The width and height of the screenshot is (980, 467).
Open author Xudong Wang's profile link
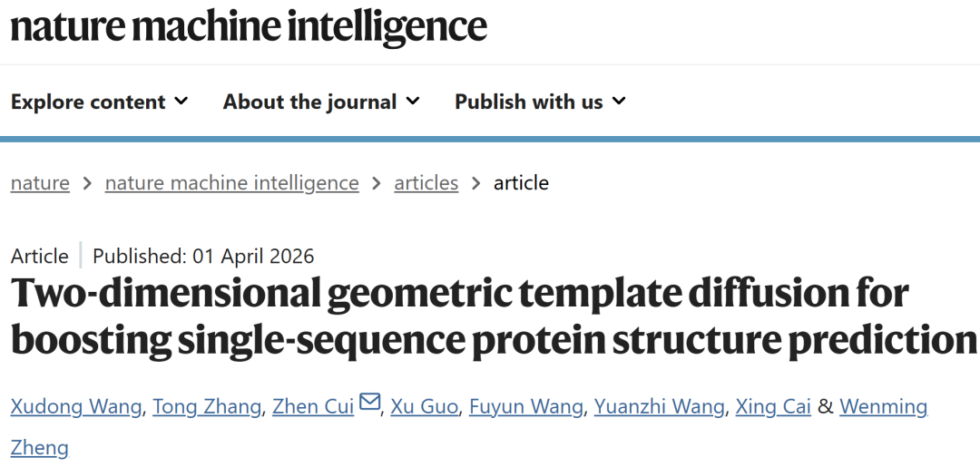click(75, 407)
